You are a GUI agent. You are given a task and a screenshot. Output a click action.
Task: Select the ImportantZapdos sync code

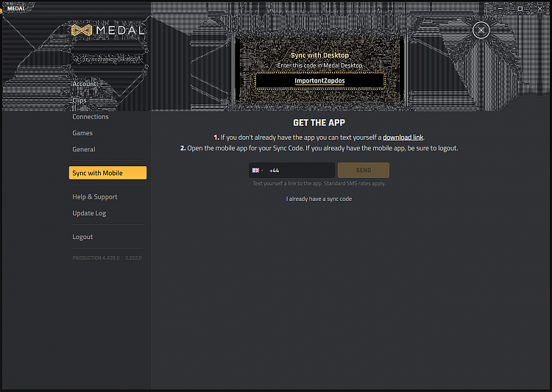(319, 81)
